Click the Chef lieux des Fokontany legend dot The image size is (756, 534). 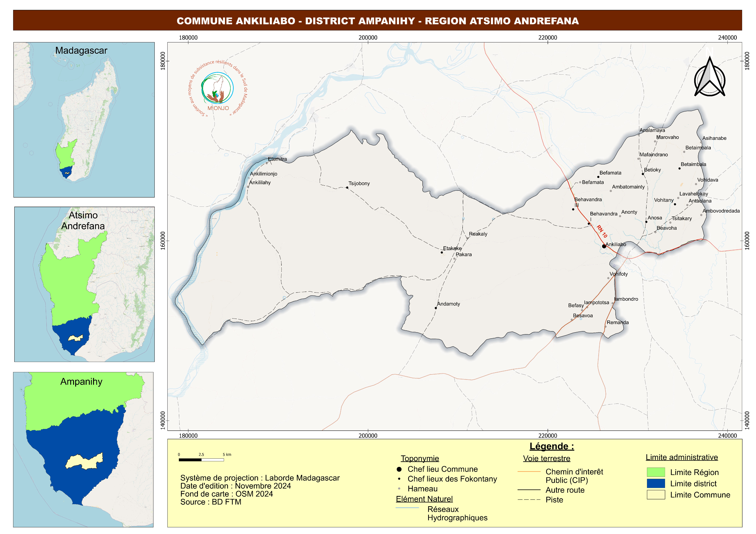coord(399,479)
